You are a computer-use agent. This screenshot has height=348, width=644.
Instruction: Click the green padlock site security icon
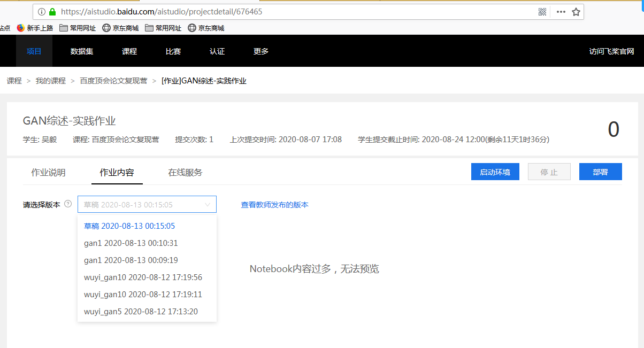pyautogui.click(x=52, y=12)
